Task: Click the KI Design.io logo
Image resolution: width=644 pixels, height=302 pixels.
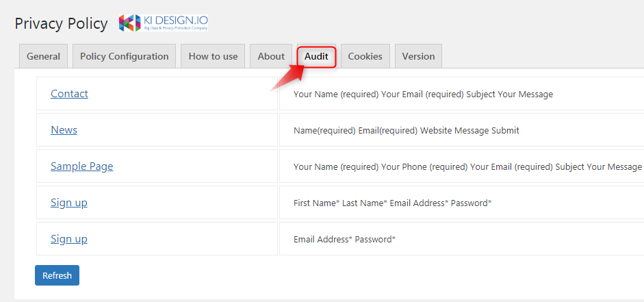Action: point(164,23)
